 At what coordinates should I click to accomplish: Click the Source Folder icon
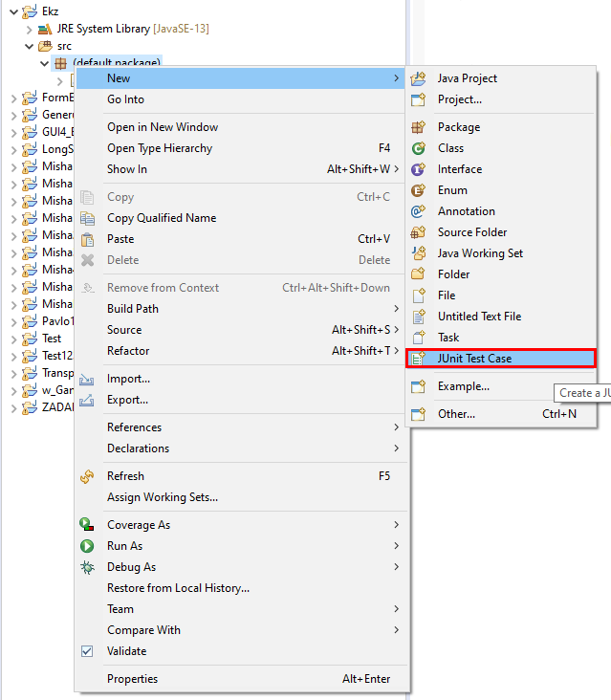point(418,232)
